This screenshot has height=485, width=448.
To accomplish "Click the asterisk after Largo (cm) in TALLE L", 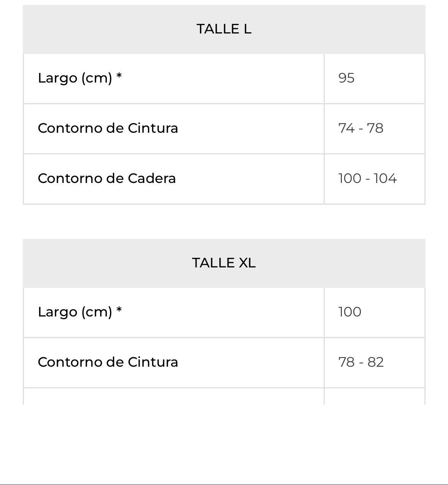I will tap(119, 76).
